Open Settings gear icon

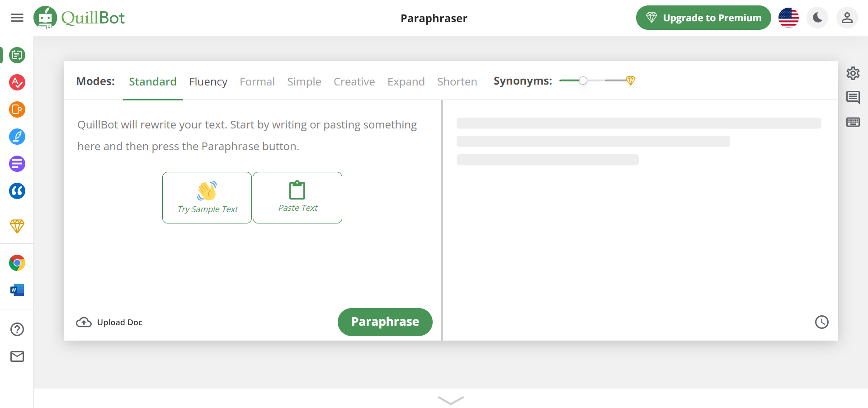pos(853,73)
